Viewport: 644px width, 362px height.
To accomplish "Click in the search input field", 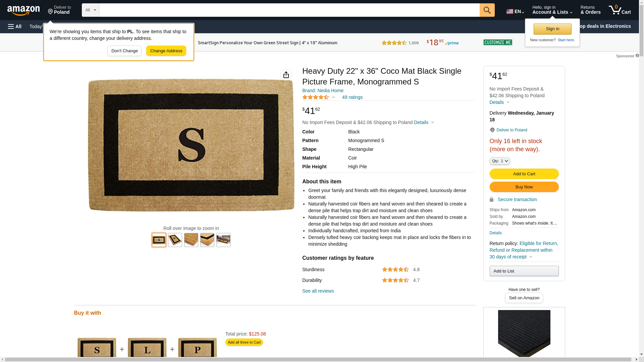I will point(289,10).
